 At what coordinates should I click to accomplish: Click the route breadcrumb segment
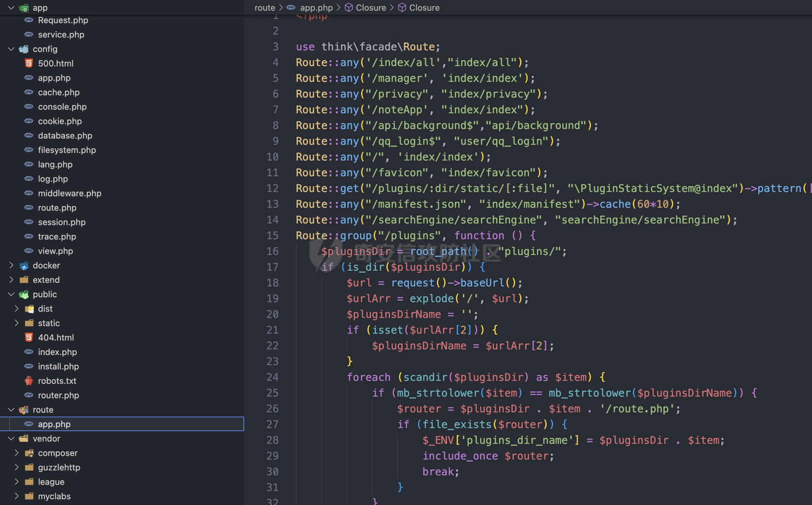265,8
